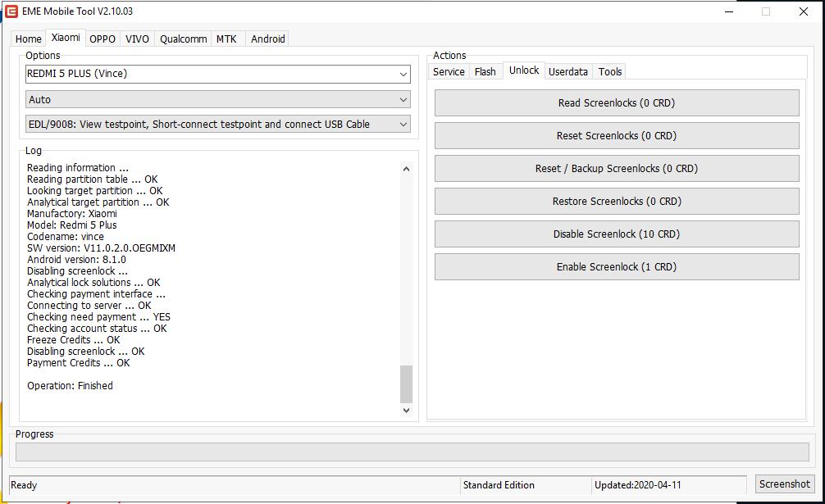Screen dimensions: 825x504
Task: Open the MTK tab
Action: pyautogui.click(x=227, y=39)
